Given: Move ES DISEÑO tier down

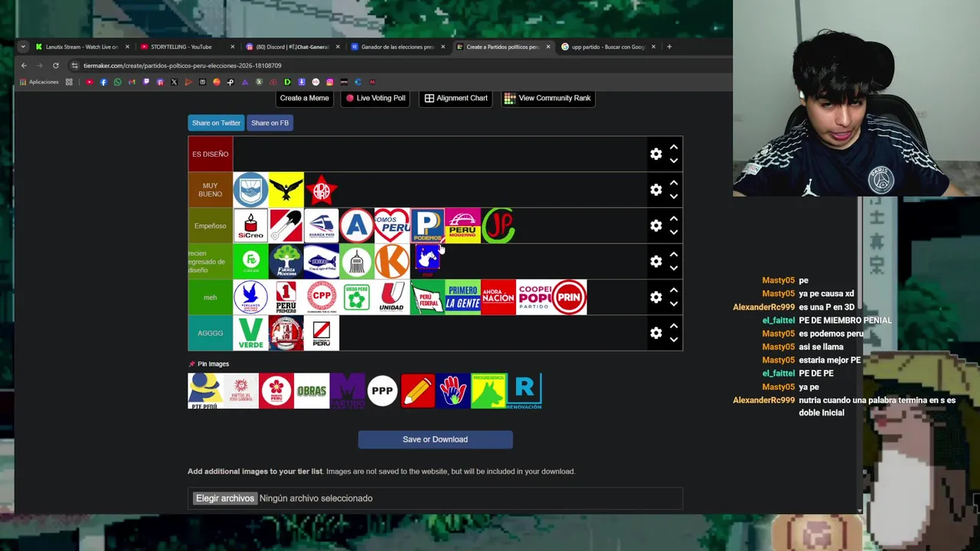Looking at the screenshot, I should [674, 161].
